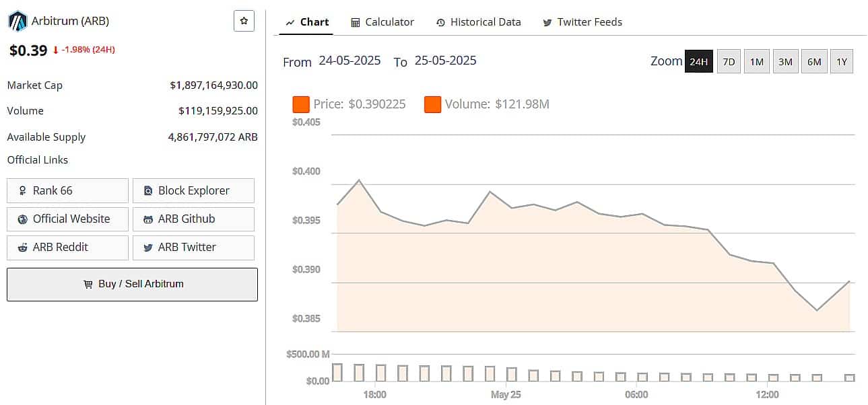Open the Rank 66 link
This screenshot has height=405, width=868.
[x=67, y=190]
